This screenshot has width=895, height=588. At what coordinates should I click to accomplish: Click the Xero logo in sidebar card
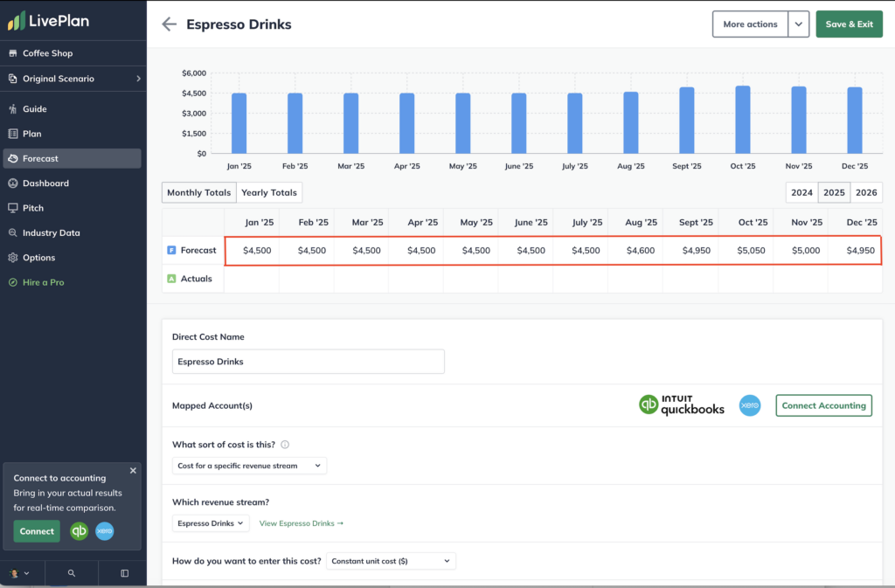tap(105, 531)
